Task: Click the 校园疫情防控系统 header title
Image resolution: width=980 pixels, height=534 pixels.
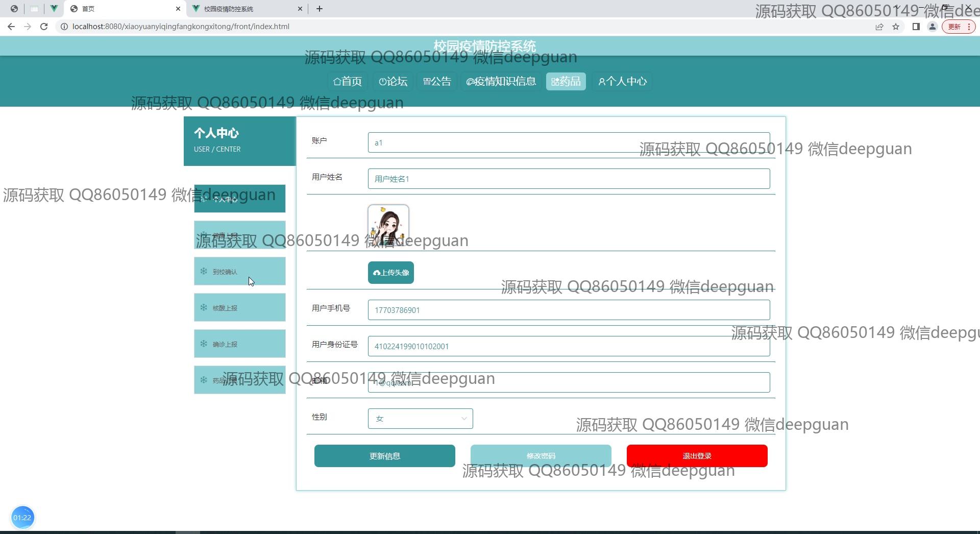Action: point(484,46)
